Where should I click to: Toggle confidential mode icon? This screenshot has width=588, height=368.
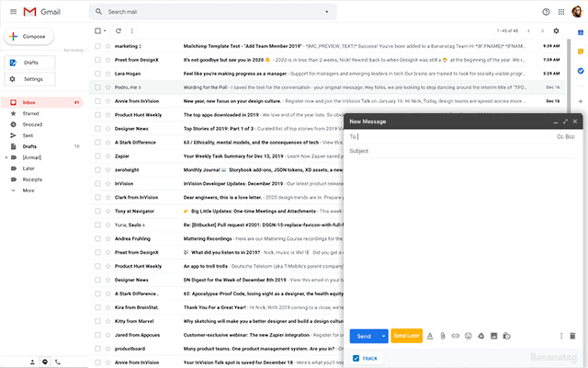(x=506, y=336)
